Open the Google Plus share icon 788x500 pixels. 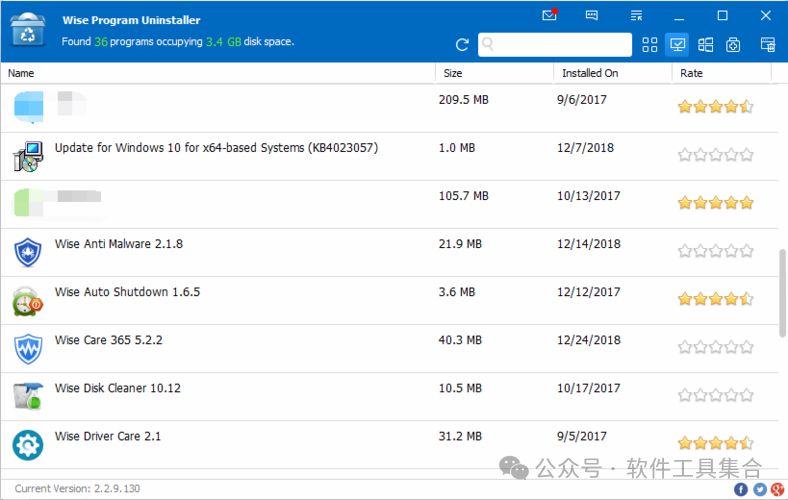pos(777,489)
